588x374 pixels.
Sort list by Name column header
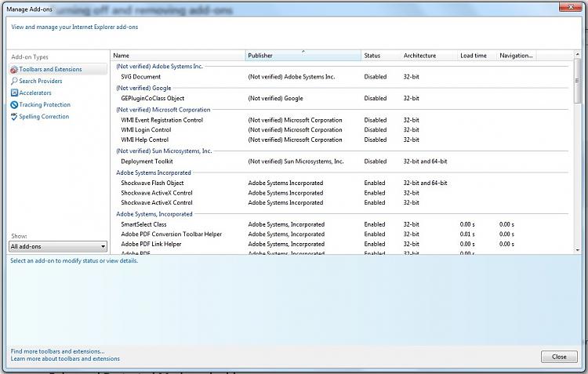[x=178, y=56]
